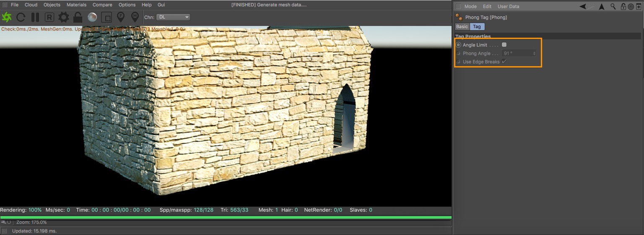This screenshot has height=235, width=644.
Task: Click the Phong Angle stepper arrows
Action: pyautogui.click(x=534, y=53)
